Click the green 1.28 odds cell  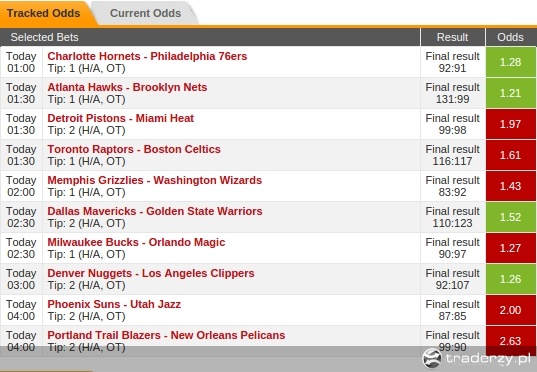511,62
